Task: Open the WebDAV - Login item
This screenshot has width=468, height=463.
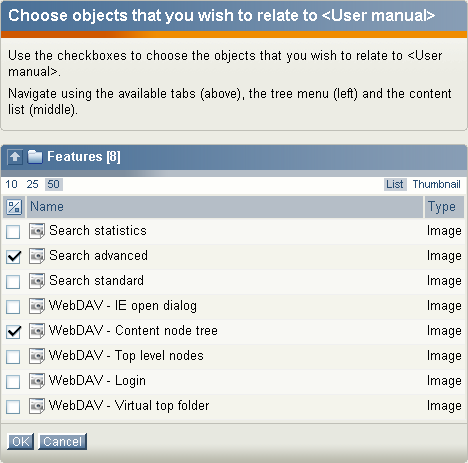Action: tap(97, 381)
